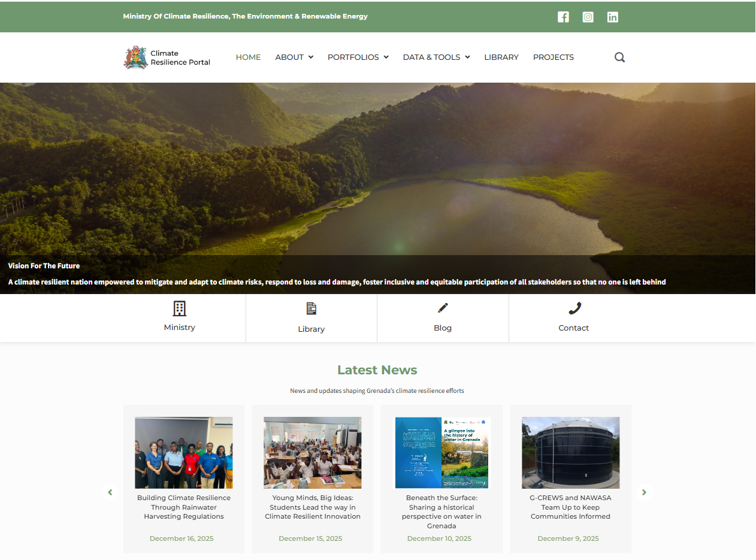Click the Library document icon
The height and width of the screenshot is (560, 756).
pos(311,308)
